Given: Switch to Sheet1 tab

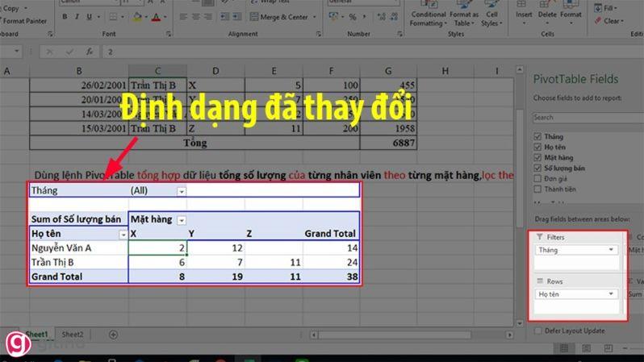Looking at the screenshot, I should [x=36, y=335].
